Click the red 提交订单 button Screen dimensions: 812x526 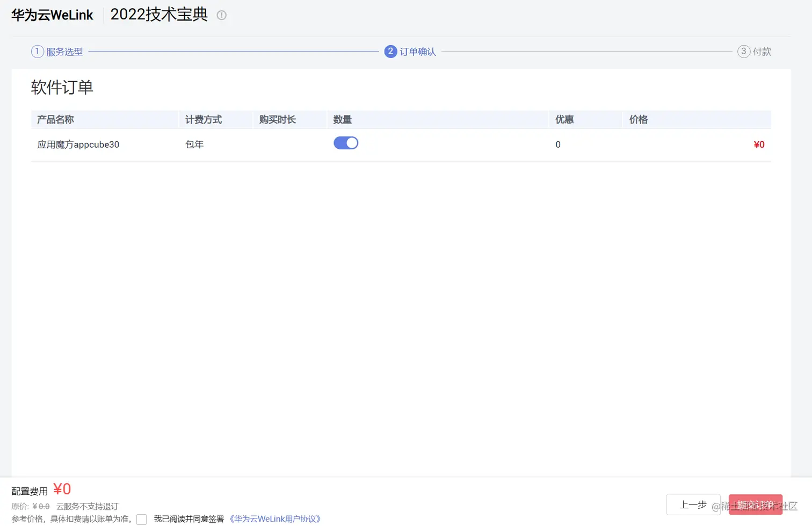point(756,505)
